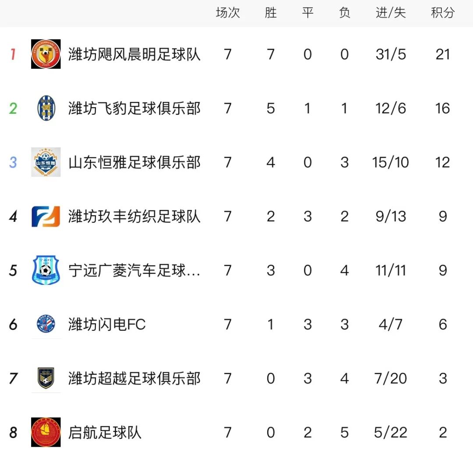
Task: Tap the 潍坊超越足球俱乐部 black shield logo
Action: pos(46,378)
